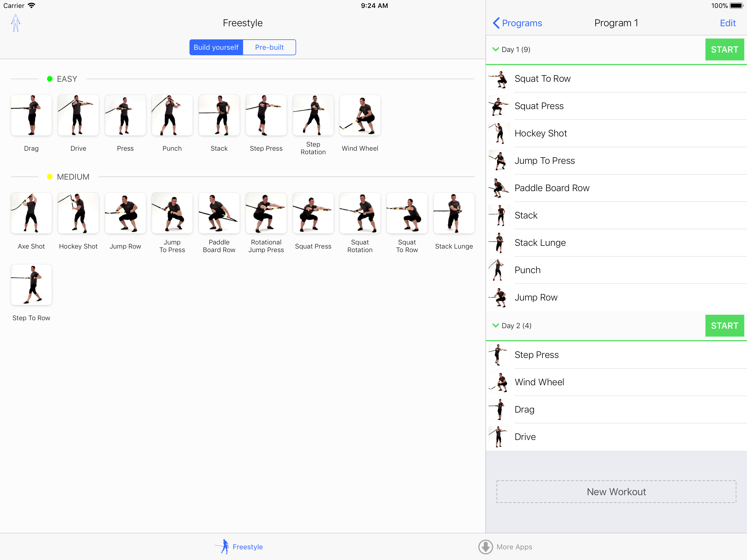Select the Wind Wheel exercise icon
This screenshot has width=747, height=560.
click(x=360, y=115)
